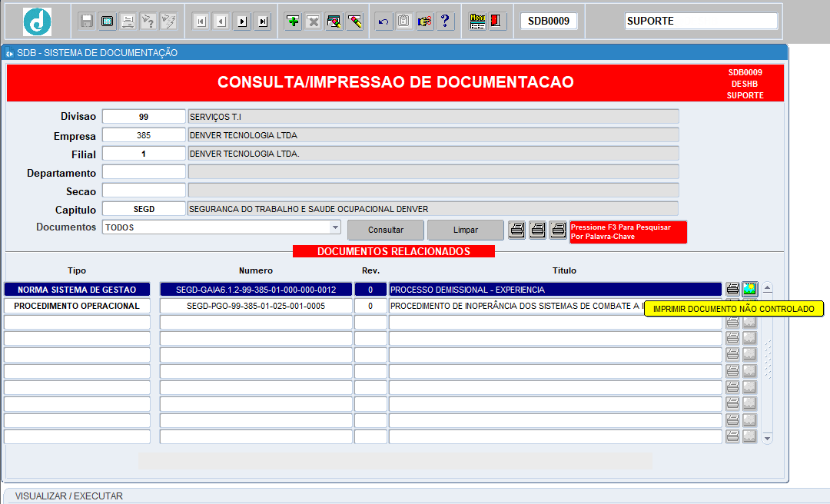
Task: Click view document icon in the highlighted row
Action: coord(749,290)
